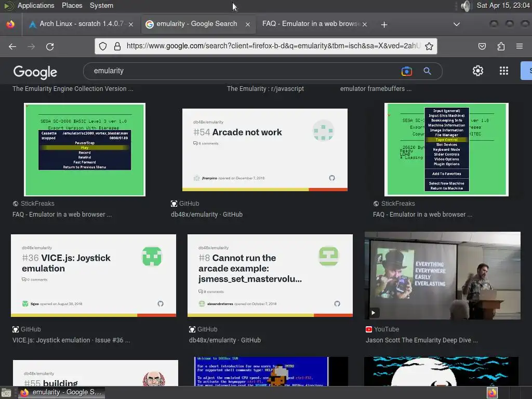Play the Jason Scott YouTube video
Image resolution: width=532 pixels, height=399 pixels.
[373, 312]
